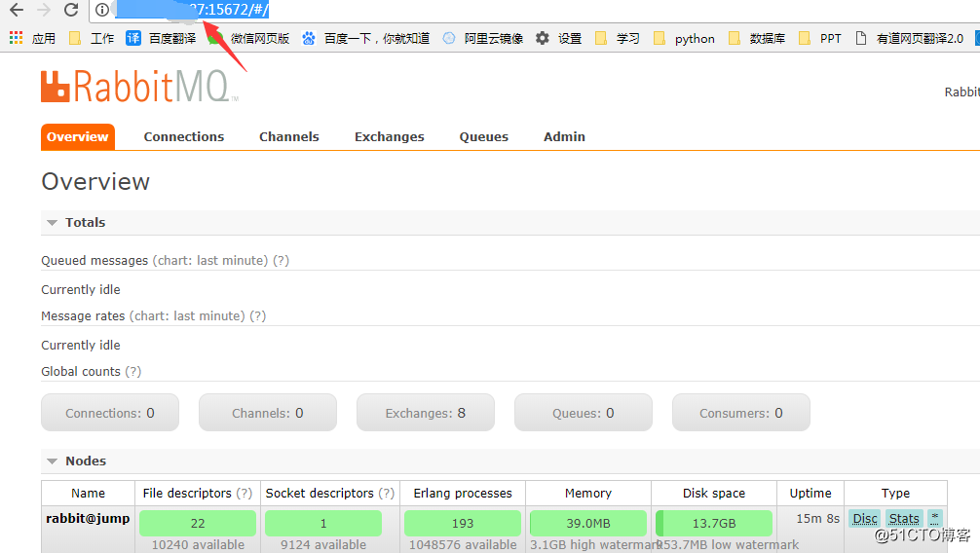The image size is (980, 553).
Task: Click the uptime value 15m 8s
Action: 817,519
